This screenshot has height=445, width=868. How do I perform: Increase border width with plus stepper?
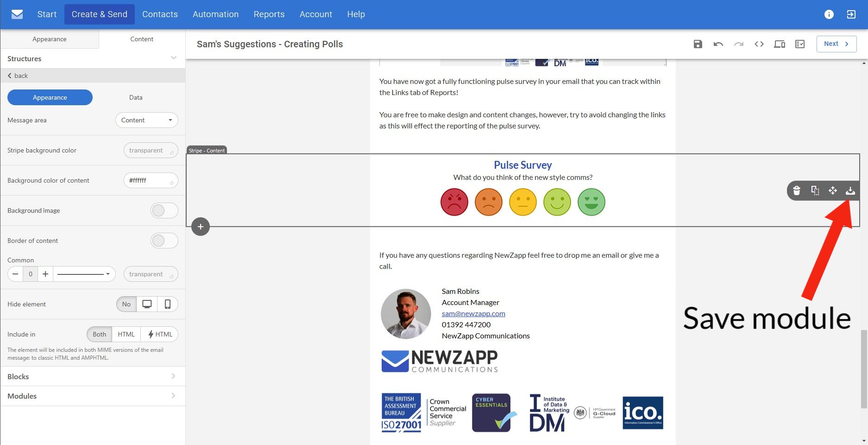click(45, 274)
